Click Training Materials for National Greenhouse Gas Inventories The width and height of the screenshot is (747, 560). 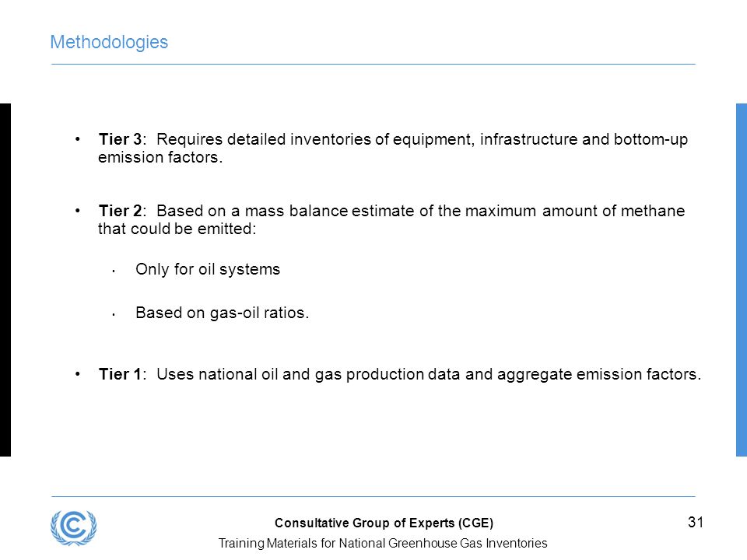coord(383,543)
